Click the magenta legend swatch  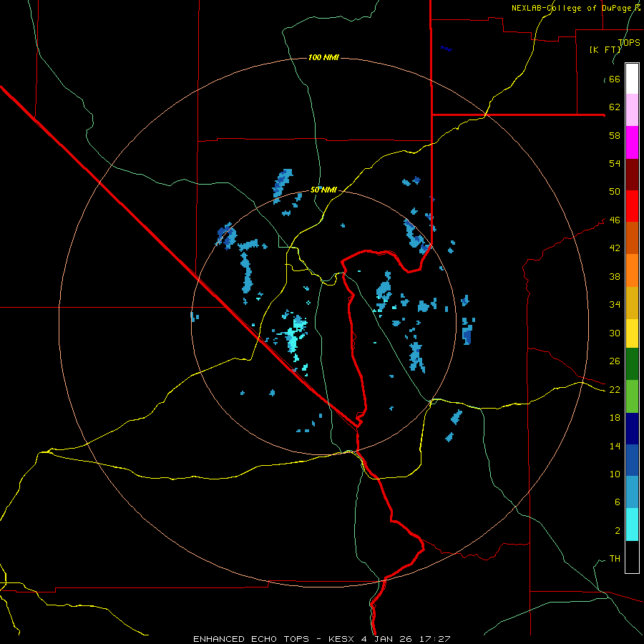(x=632, y=142)
